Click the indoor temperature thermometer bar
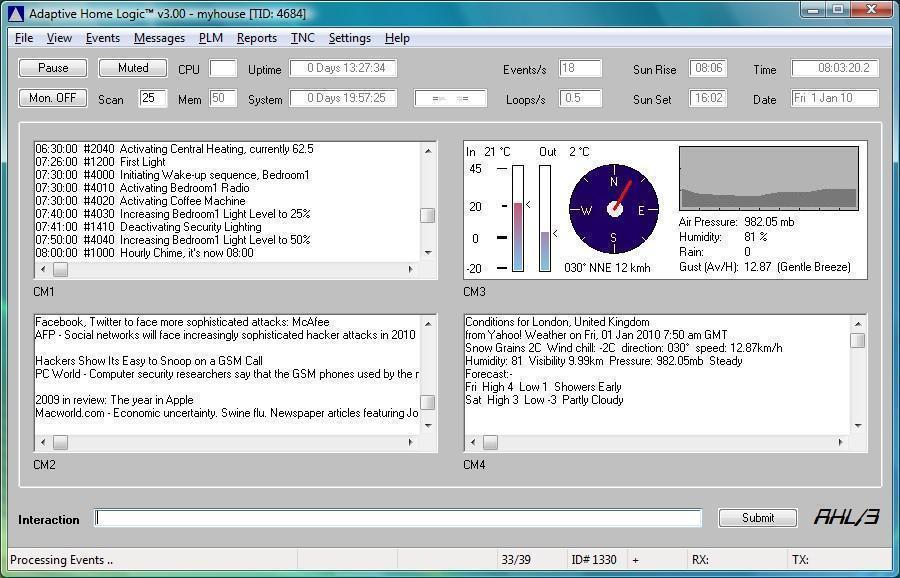Image resolution: width=900 pixels, height=578 pixels. (x=517, y=218)
